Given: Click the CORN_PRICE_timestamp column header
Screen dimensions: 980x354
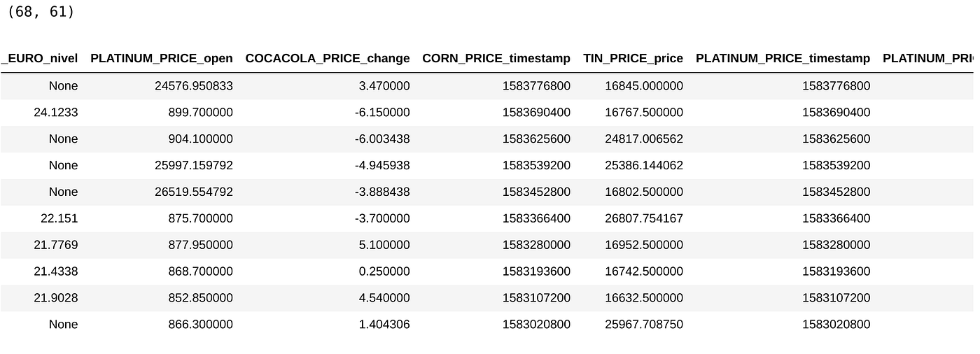Looking at the screenshot, I should 496,59.
